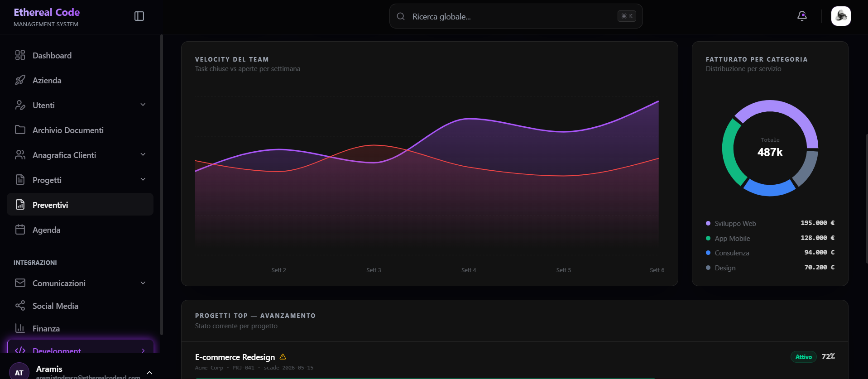Open the notifications bell
Image resolution: width=868 pixels, height=379 pixels.
tap(802, 16)
